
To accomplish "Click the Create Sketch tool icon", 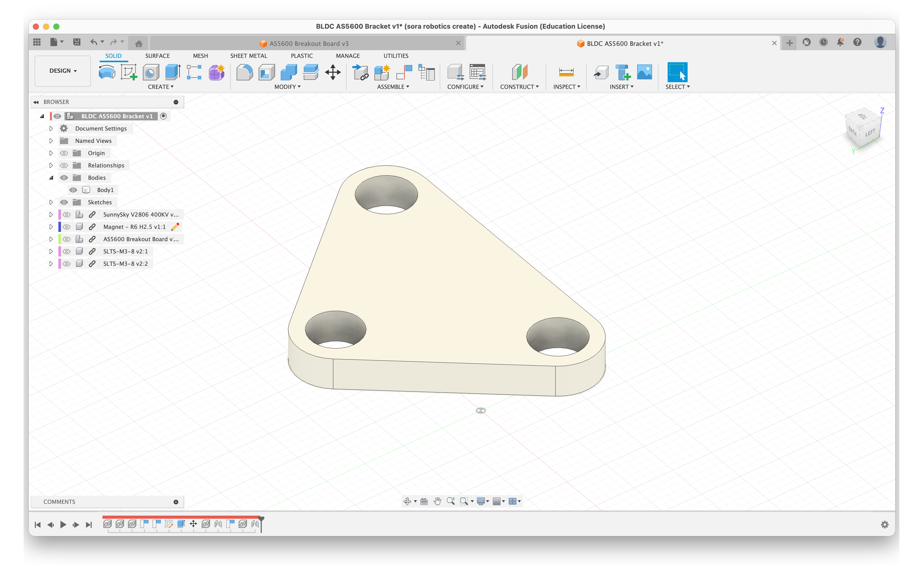I will [129, 72].
